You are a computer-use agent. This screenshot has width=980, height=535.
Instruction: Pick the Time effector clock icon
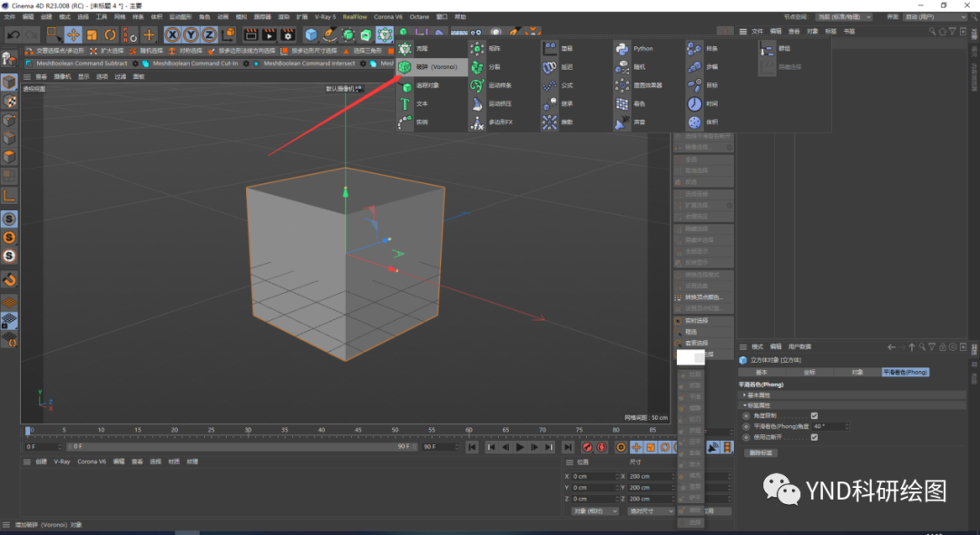(694, 103)
